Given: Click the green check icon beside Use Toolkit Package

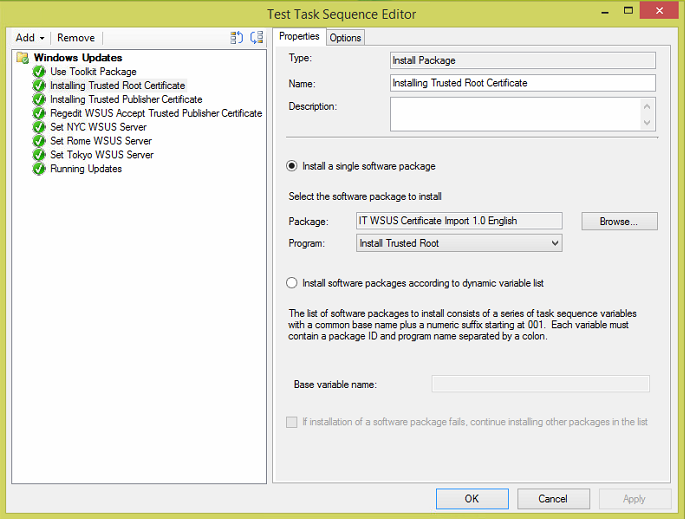Looking at the screenshot, I should [x=39, y=72].
